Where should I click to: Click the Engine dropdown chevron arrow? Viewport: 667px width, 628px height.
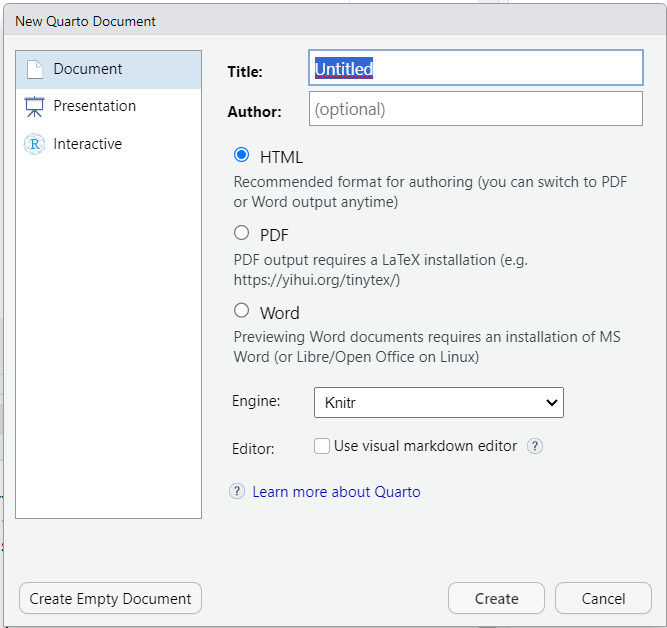pyautogui.click(x=552, y=402)
